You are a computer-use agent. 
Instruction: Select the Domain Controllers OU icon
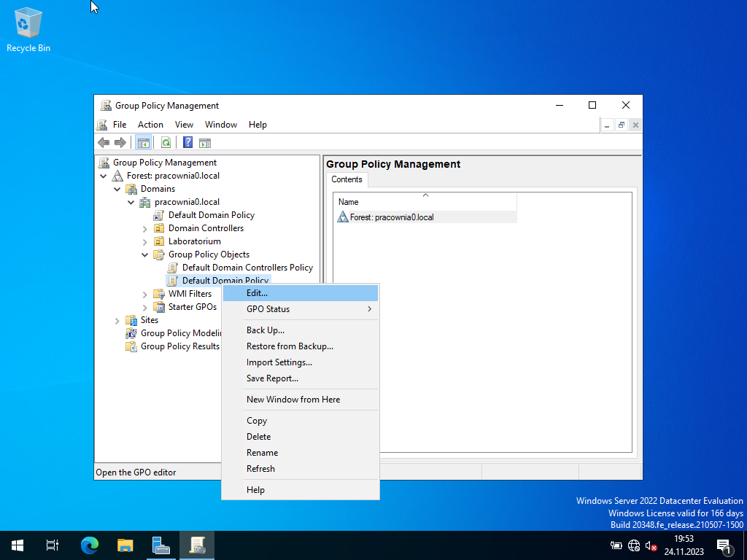[x=158, y=228]
